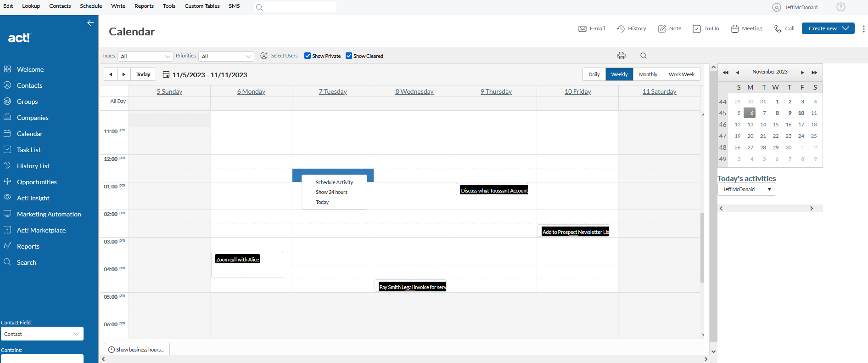Open the Lookup menu
This screenshot has width=868, height=363.
coord(31,6)
